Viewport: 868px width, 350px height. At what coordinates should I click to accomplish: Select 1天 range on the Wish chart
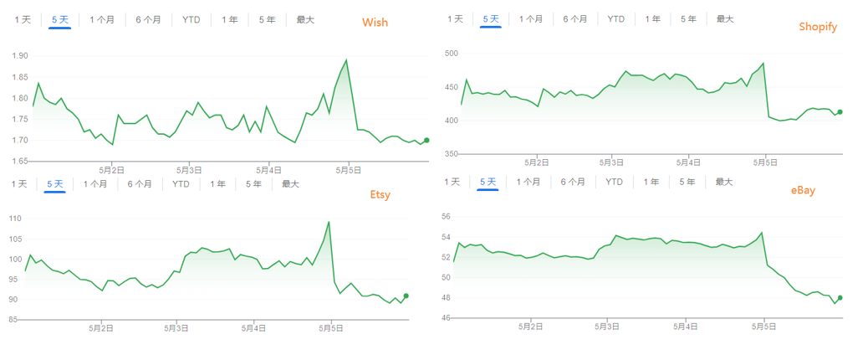click(x=23, y=19)
